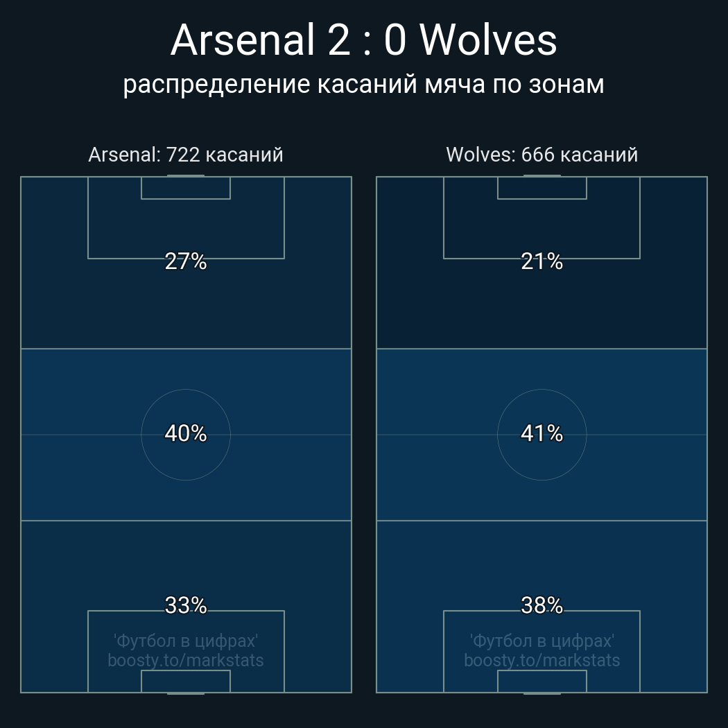This screenshot has width=728, height=728.
Task: Click the "Arsenal: 722 касаний" heading
Action: click(x=186, y=155)
